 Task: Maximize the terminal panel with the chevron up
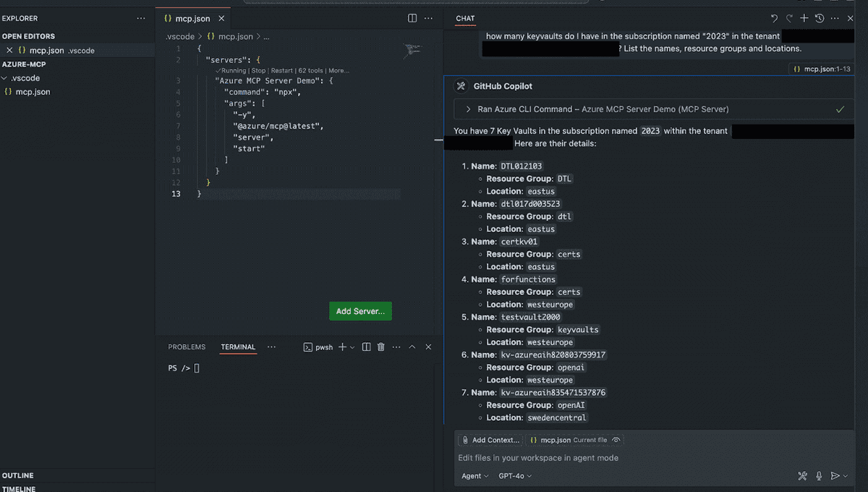point(412,347)
